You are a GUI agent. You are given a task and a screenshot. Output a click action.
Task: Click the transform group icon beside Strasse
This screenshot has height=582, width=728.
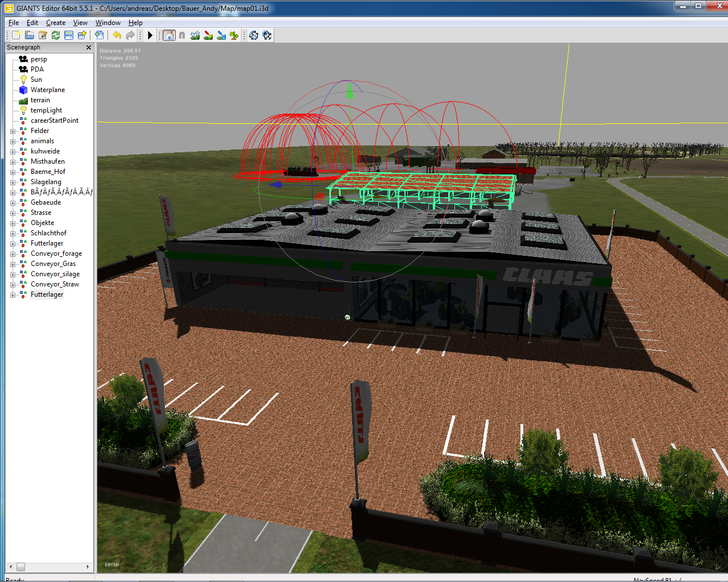23,213
